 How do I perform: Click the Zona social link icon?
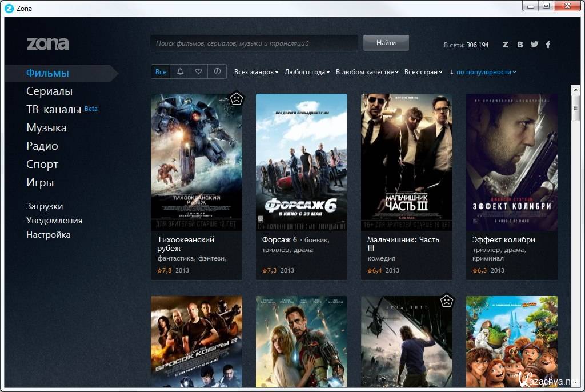pyautogui.click(x=505, y=45)
